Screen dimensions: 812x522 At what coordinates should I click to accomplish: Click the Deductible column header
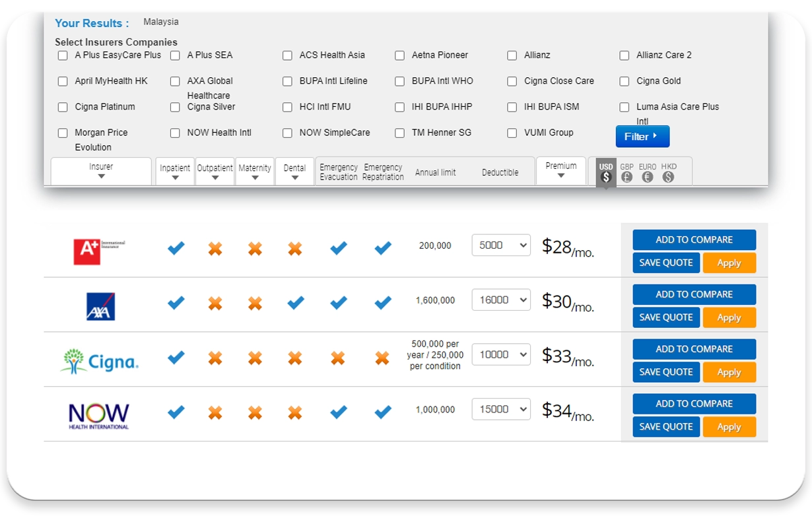coord(500,172)
